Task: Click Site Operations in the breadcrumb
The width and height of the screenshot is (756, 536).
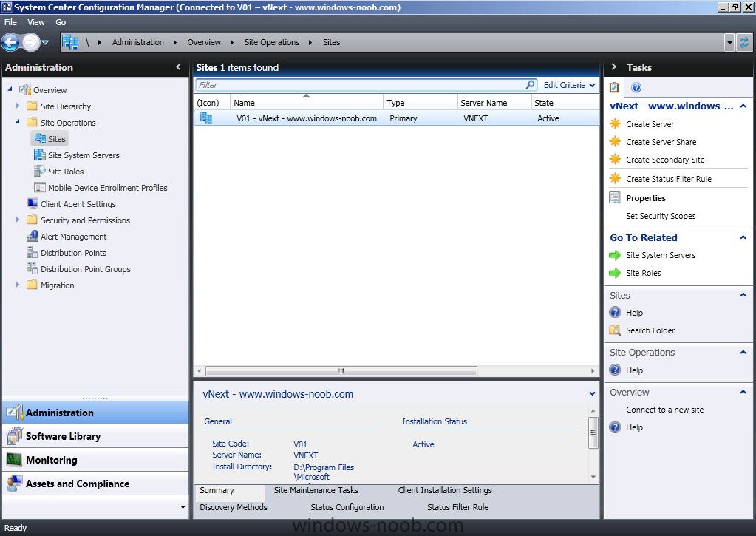Action: click(x=271, y=42)
